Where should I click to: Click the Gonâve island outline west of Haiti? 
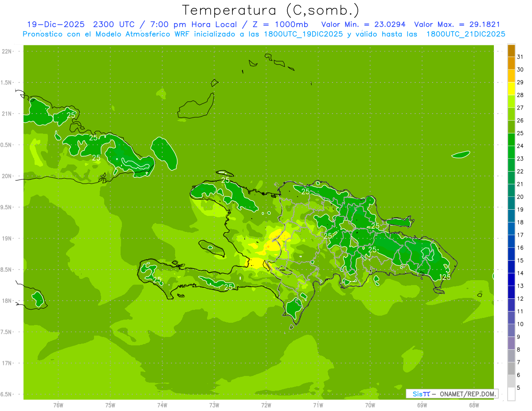coord(211,248)
